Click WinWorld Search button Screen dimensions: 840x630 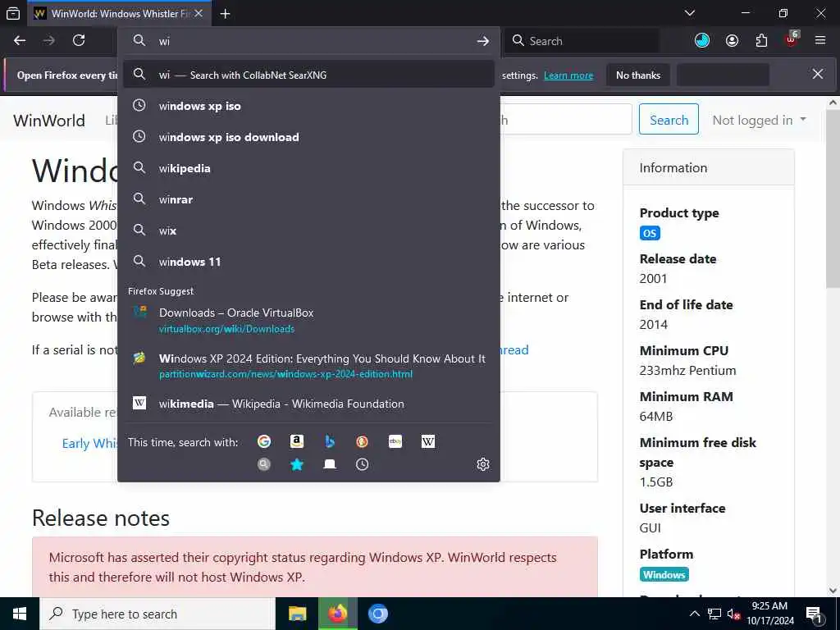(669, 120)
